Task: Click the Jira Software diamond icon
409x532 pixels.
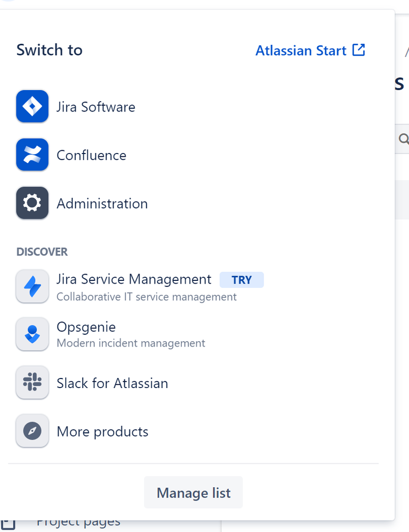Action: click(x=32, y=106)
